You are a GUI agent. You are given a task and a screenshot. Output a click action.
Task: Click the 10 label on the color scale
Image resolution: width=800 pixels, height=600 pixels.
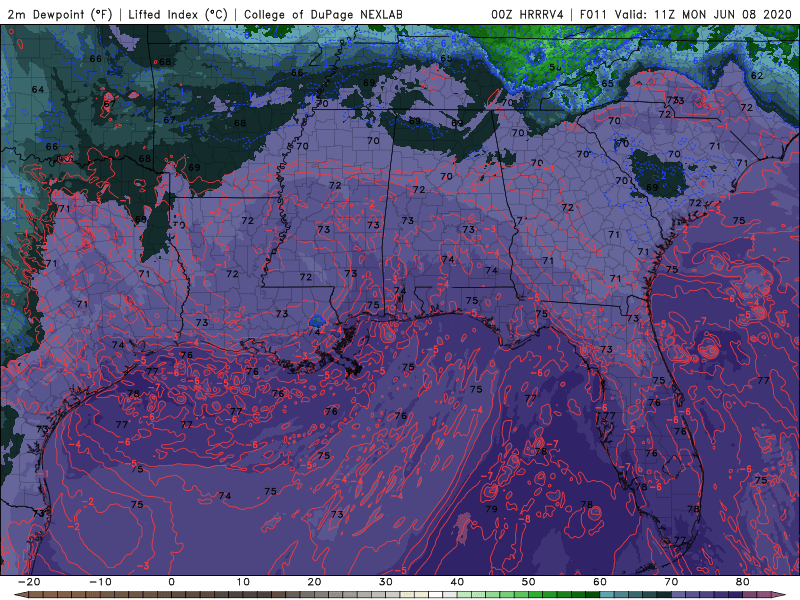click(243, 582)
